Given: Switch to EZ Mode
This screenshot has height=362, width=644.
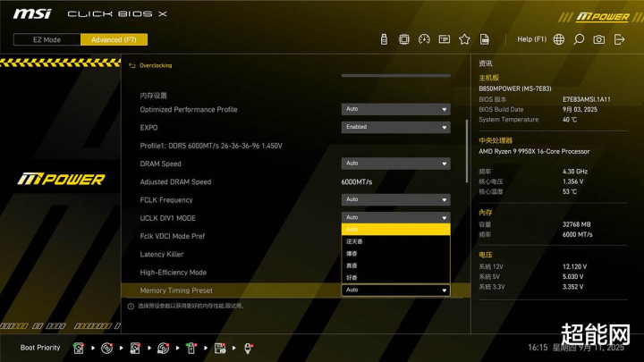Looking at the screenshot, I should [x=47, y=39].
